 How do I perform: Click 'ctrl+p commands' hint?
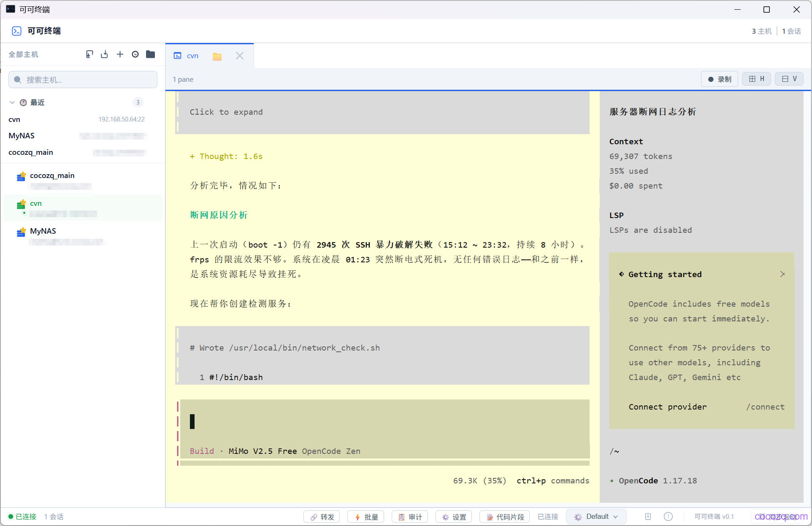[x=553, y=481]
